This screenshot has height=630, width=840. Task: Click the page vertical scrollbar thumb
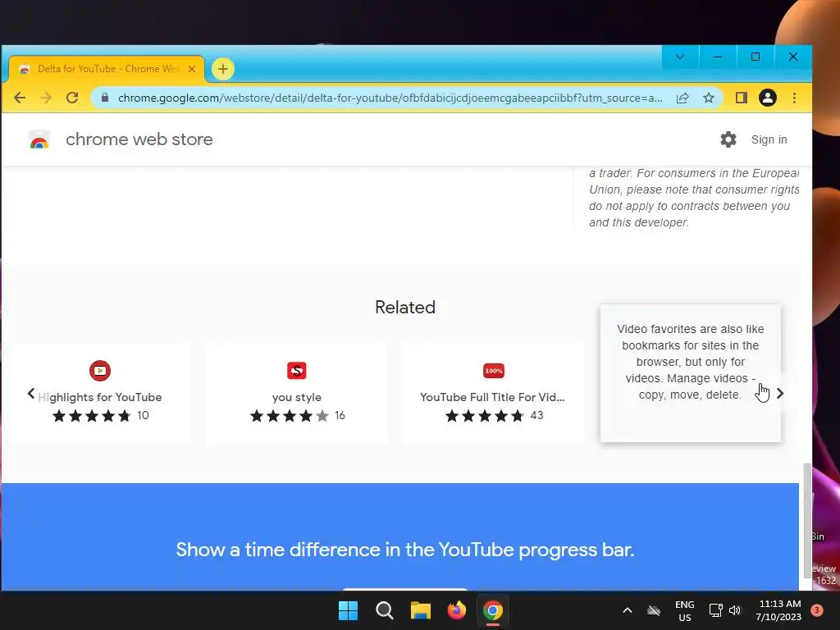(807, 520)
